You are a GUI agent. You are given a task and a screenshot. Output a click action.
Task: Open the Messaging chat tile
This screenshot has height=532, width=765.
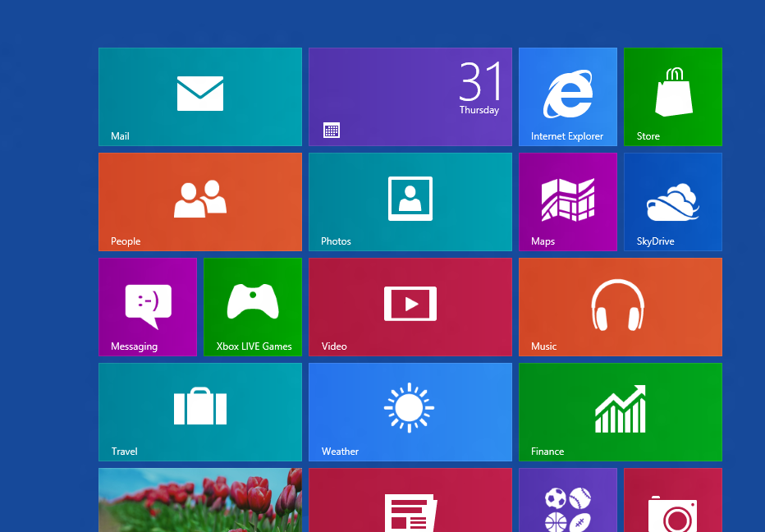[148, 306]
